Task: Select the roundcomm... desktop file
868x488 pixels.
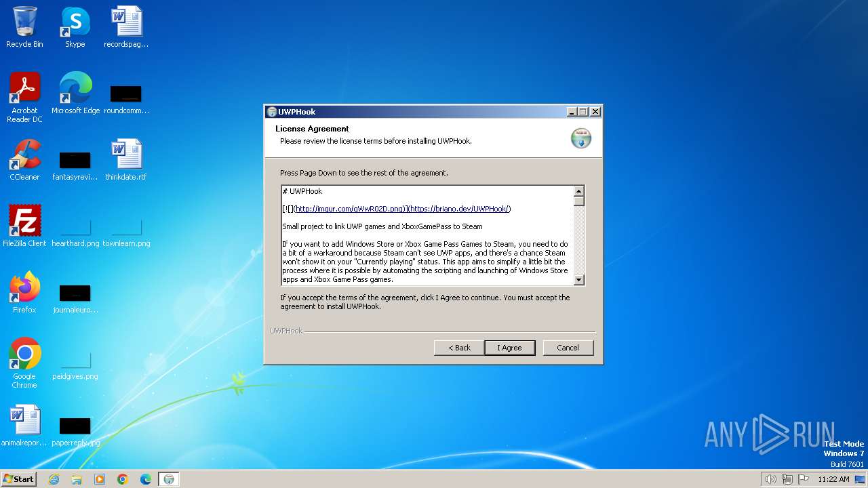Action: (x=126, y=99)
